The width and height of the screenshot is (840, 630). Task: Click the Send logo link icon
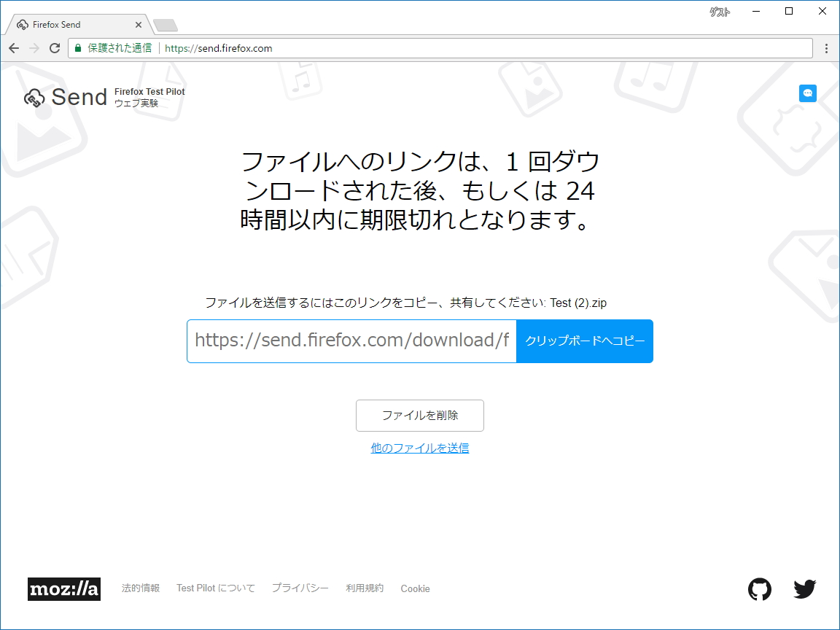pyautogui.click(x=34, y=96)
